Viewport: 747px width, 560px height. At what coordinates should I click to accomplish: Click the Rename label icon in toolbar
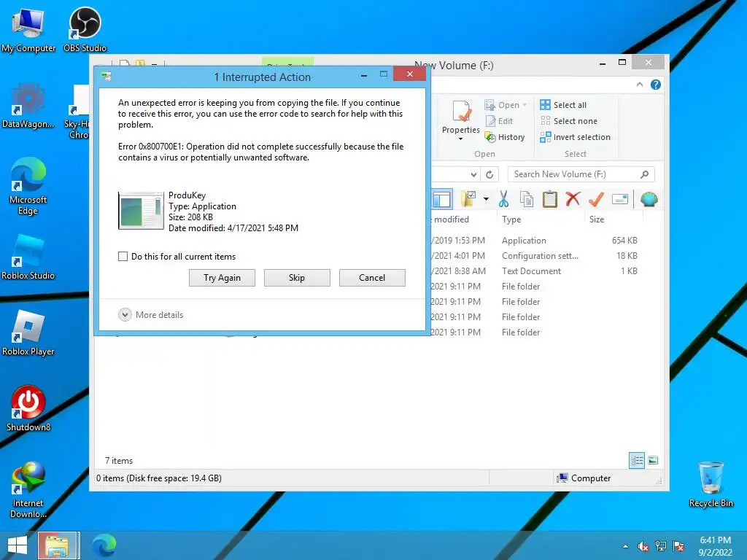[620, 199]
